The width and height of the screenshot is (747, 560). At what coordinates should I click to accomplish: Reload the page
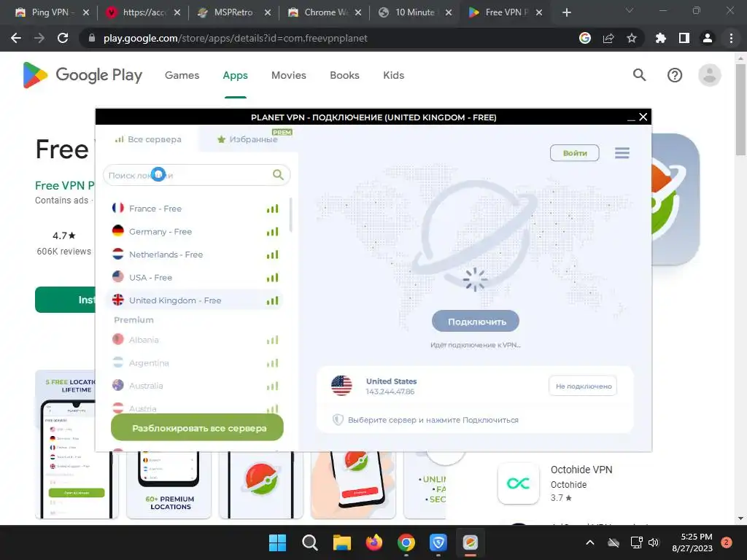click(x=63, y=38)
